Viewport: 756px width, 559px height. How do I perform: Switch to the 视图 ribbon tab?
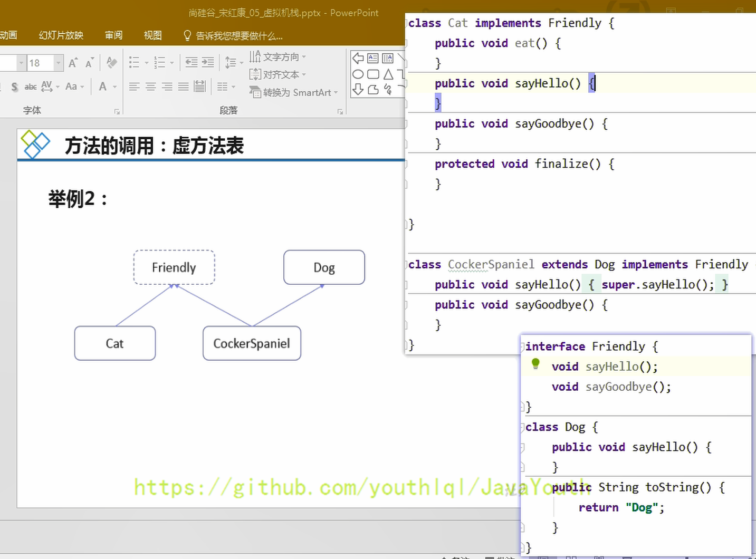pyautogui.click(x=152, y=35)
